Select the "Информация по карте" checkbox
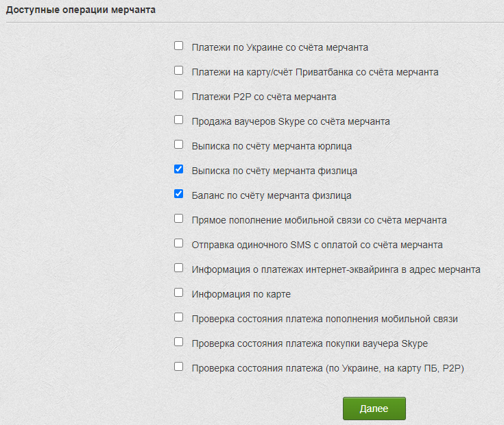Screen dimensions: 504x425 click(x=179, y=293)
